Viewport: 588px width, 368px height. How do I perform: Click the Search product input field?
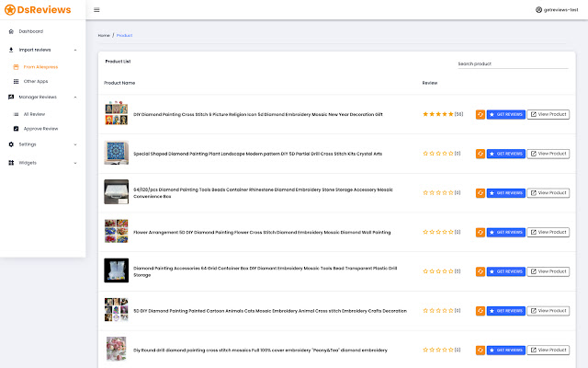[x=512, y=63]
